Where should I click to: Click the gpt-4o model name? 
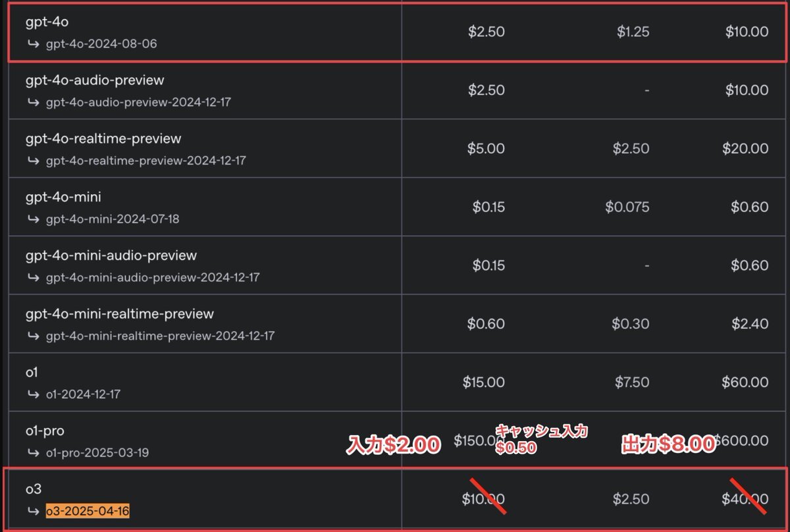tap(47, 22)
